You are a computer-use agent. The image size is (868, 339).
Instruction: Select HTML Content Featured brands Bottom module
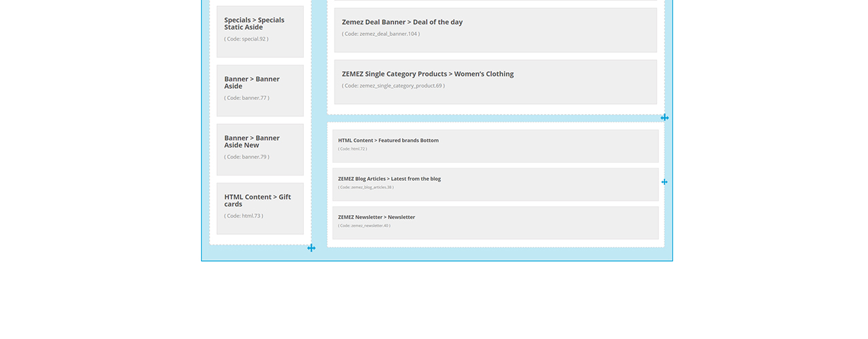pos(495,146)
